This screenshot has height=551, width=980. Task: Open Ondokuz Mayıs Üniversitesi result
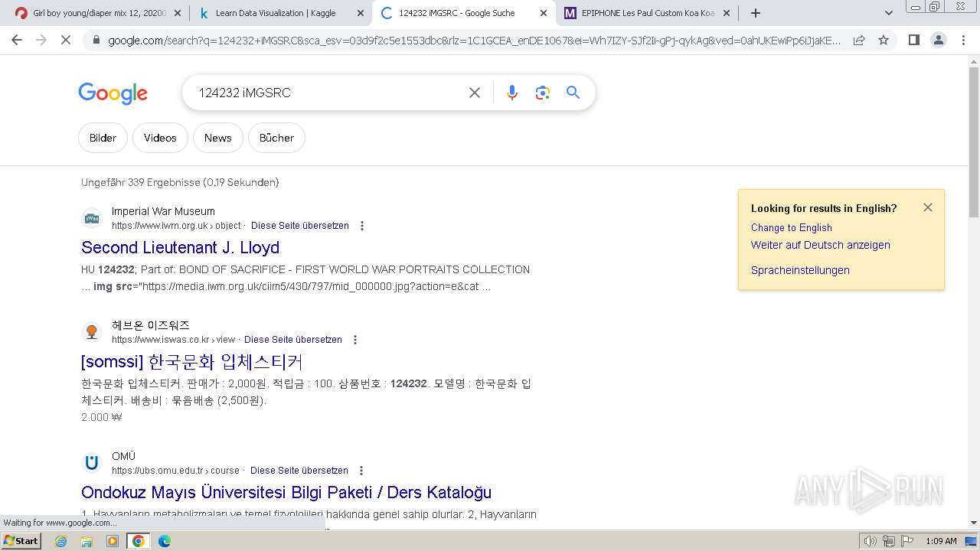click(x=286, y=492)
